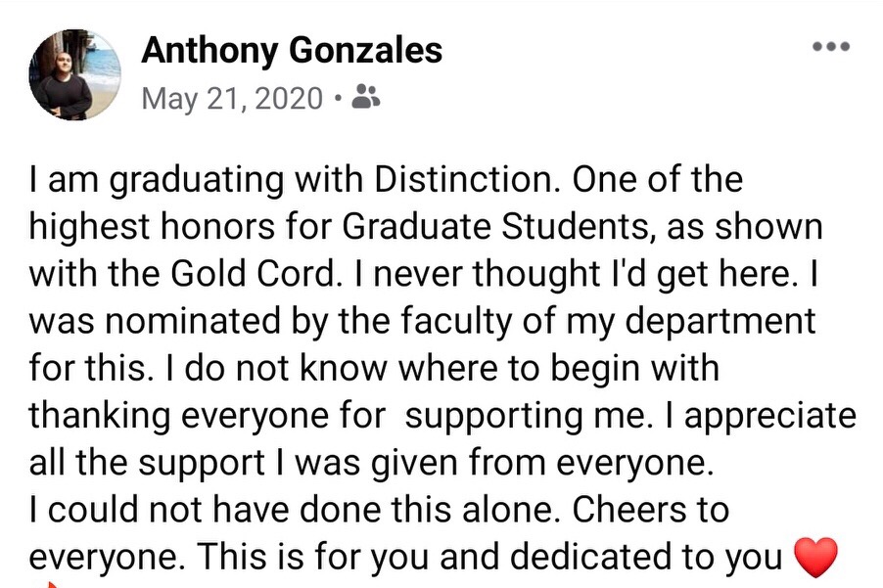The width and height of the screenshot is (883, 588).
Task: Open the three-dot post options menu
Action: pyautogui.click(x=831, y=46)
